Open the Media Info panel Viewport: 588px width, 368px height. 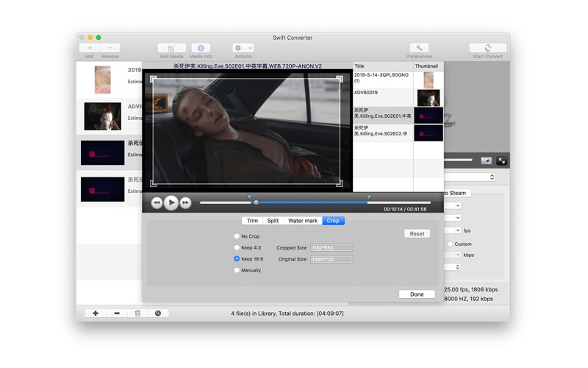pyautogui.click(x=201, y=48)
